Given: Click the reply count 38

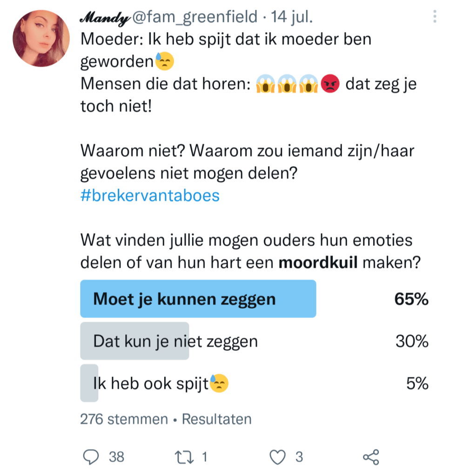Looking at the screenshot, I should [116, 457].
